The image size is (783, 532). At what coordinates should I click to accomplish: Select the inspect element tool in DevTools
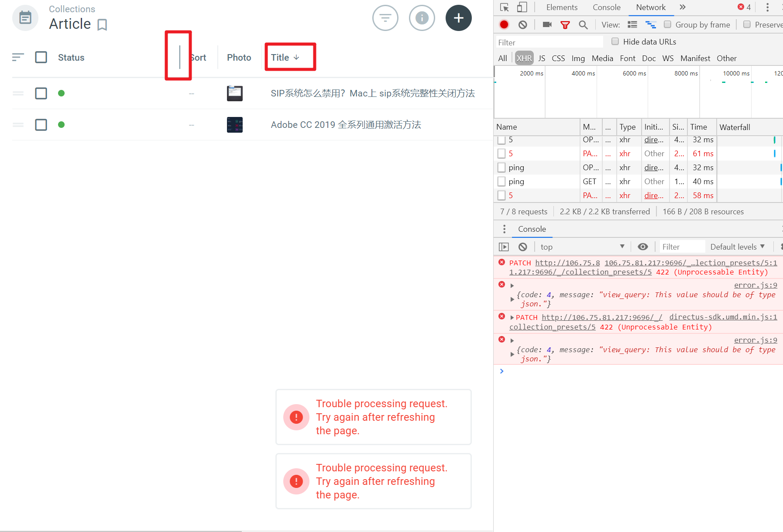505,7
